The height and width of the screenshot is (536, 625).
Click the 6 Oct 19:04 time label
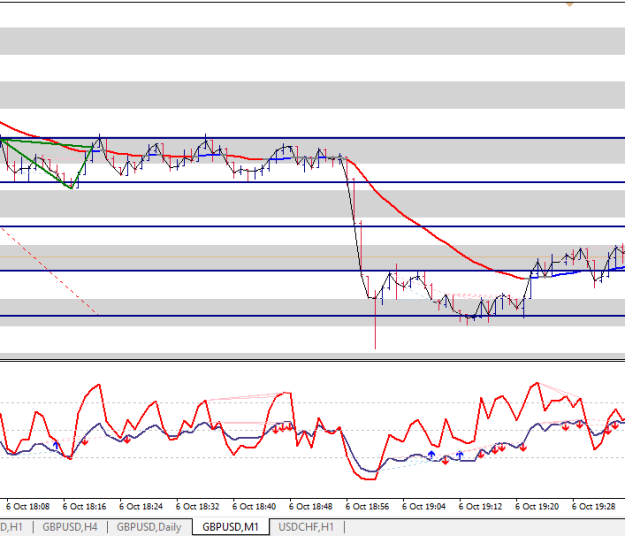point(424,507)
